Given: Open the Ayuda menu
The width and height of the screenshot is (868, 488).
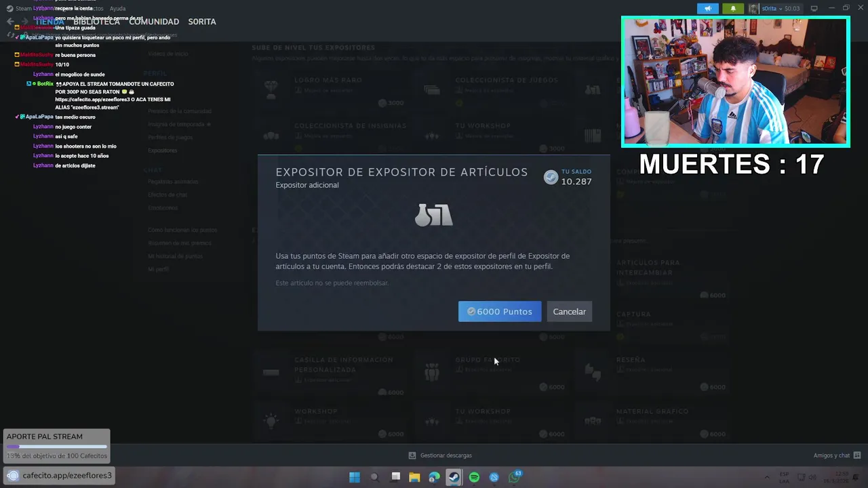Looking at the screenshot, I should [117, 8].
